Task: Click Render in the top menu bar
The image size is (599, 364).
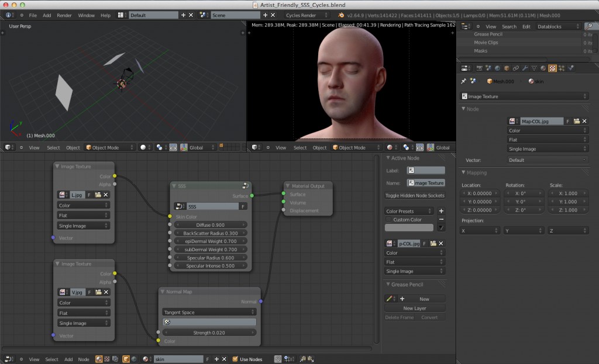Action: tap(64, 15)
